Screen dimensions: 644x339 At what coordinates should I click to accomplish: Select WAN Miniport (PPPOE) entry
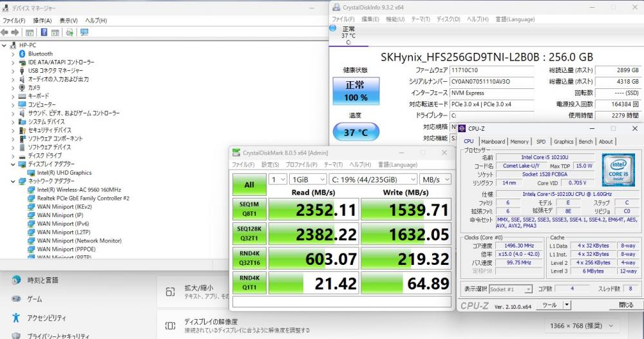[66, 249]
